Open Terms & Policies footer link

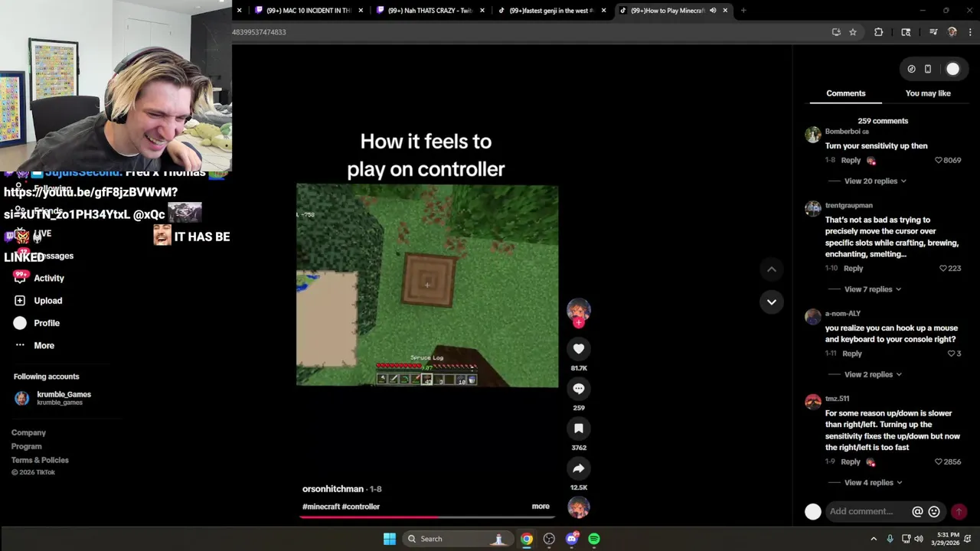click(40, 461)
